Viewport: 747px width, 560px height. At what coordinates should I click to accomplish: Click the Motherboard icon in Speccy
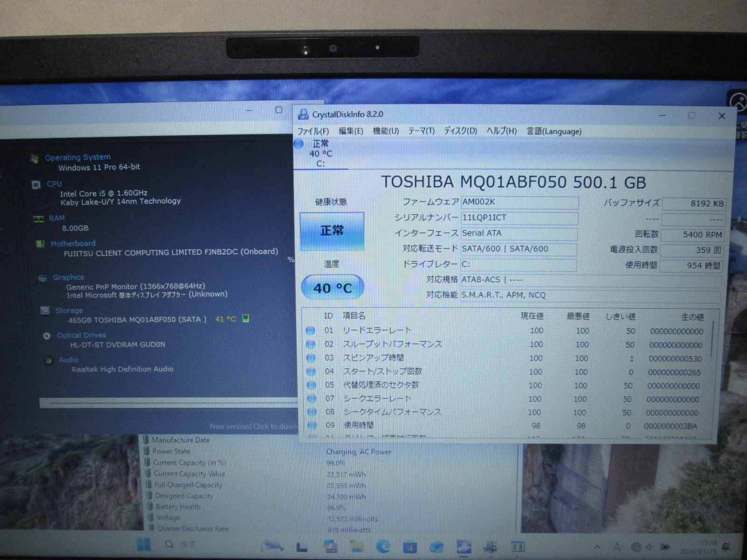click(x=40, y=244)
